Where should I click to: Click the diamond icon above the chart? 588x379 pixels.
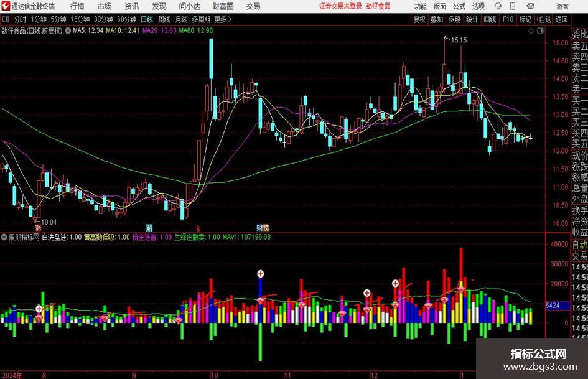pyautogui.click(x=531, y=31)
